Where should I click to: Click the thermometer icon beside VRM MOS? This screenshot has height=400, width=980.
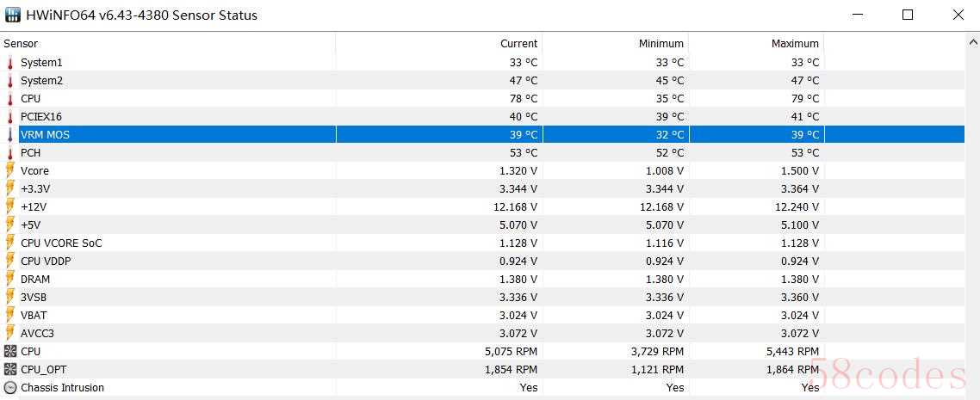click(x=10, y=135)
